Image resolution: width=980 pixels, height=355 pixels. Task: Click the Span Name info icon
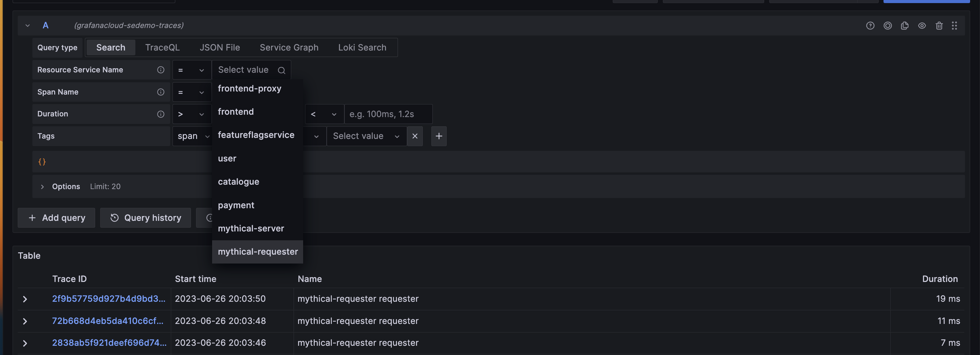(x=160, y=92)
